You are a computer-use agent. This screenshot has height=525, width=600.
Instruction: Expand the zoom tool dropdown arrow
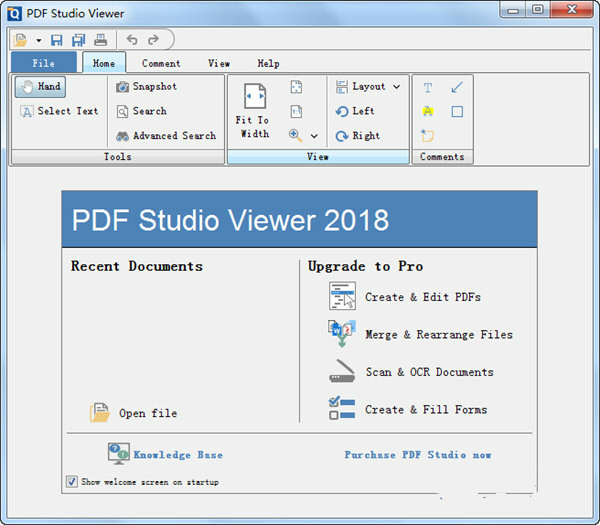314,136
